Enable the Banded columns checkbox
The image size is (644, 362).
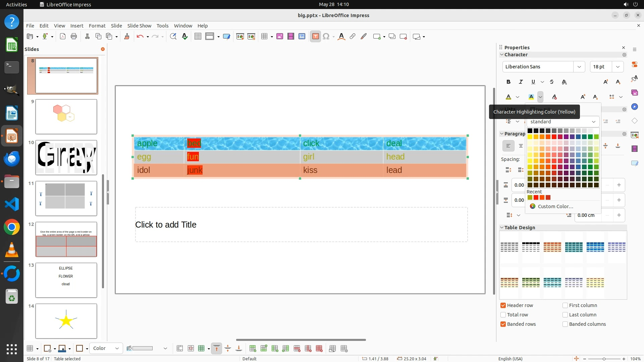tap(565, 324)
